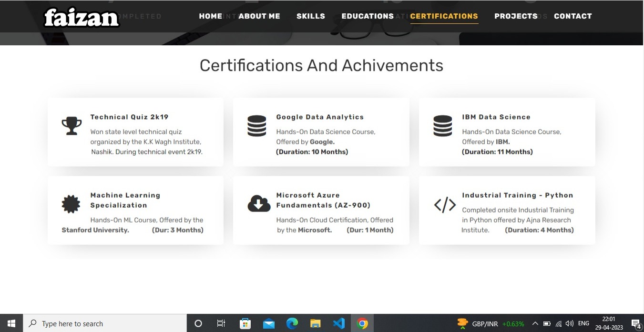The image size is (644, 332).
Task: Select the database icon beside Google Data Analytics
Action: pos(257,125)
